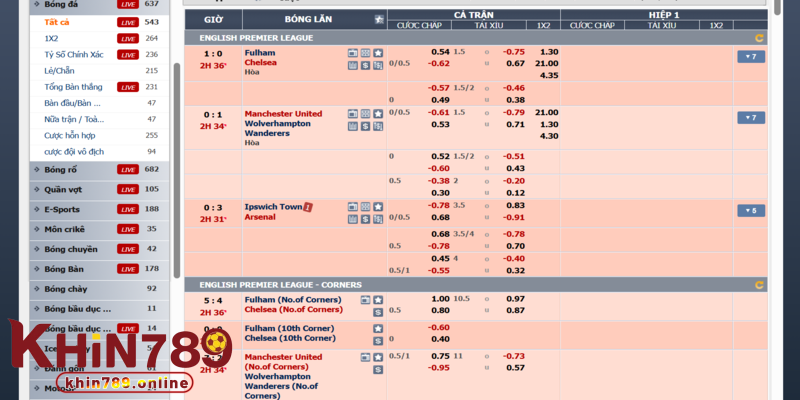Expand the Bóng chày category

click(99, 289)
